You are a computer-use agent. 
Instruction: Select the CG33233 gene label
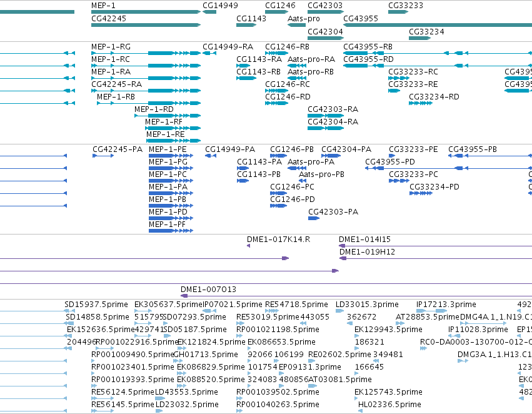406,6
